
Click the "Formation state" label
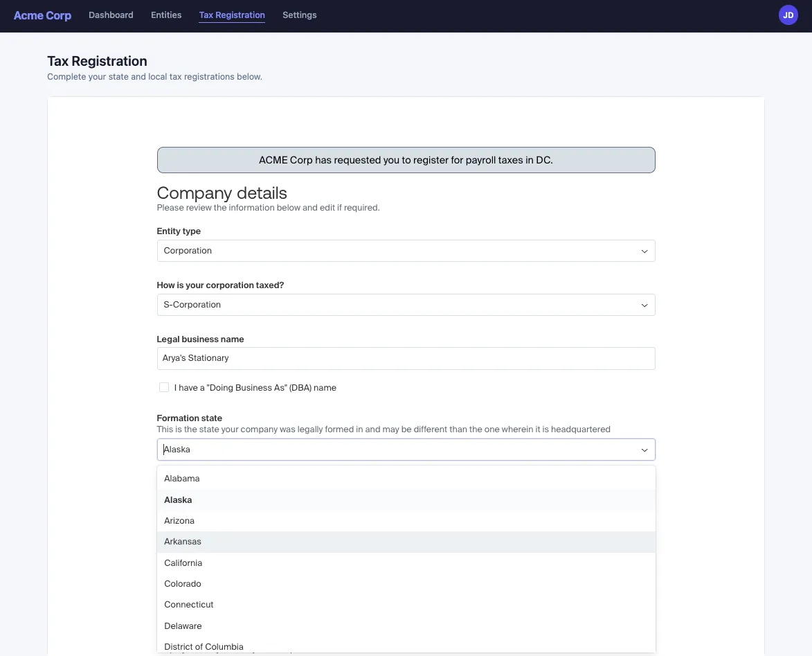pos(189,418)
